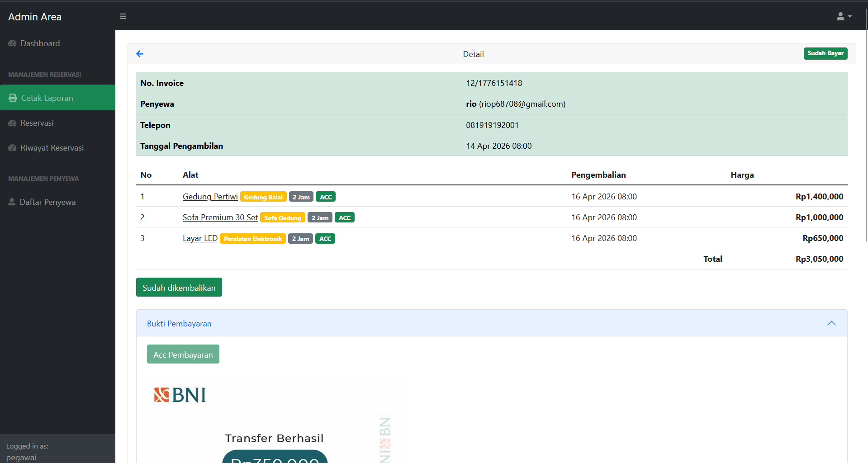Click the Cetak Laporan printer icon
The width and height of the screenshot is (868, 463).
pyautogui.click(x=13, y=98)
